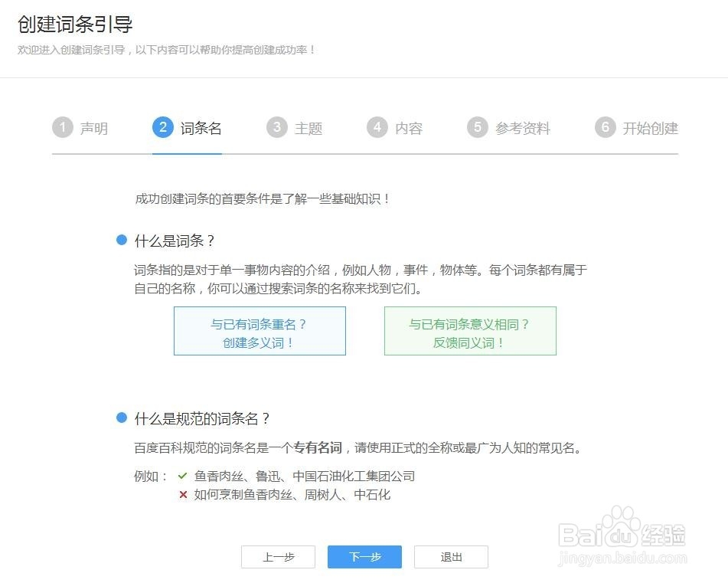
Task: Click the step 5 circle beside 参考资料
Action: (x=476, y=127)
